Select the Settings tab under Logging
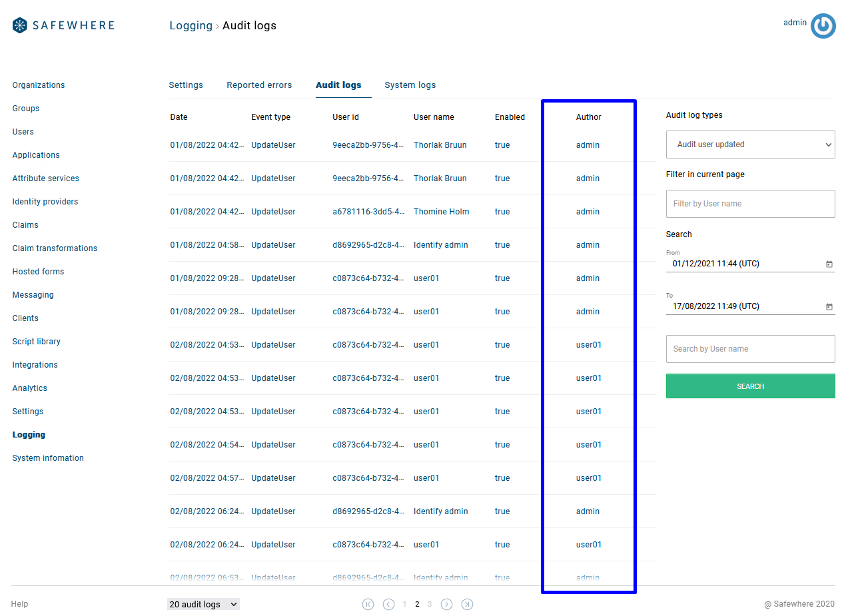Image resolution: width=848 pixels, height=616 pixels. (186, 85)
